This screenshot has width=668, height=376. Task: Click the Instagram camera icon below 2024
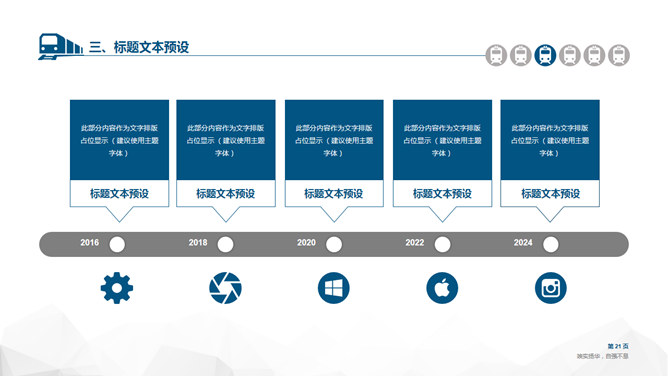pyautogui.click(x=550, y=288)
